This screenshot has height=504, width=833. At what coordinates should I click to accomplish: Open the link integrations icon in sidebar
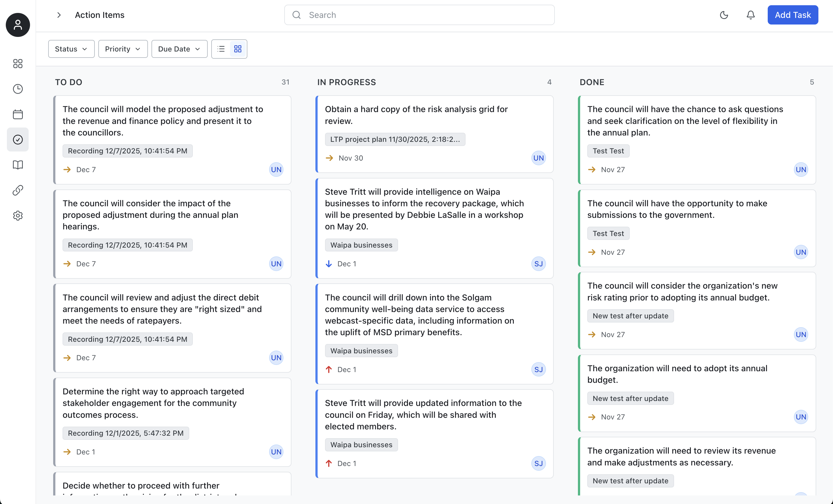pos(18,190)
